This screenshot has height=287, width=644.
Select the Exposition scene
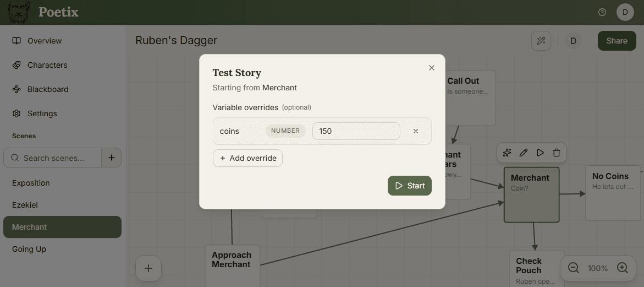(x=63, y=183)
